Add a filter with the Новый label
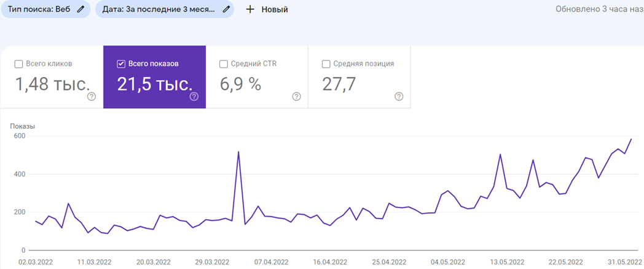The height and width of the screenshot is (269, 644). coord(275,9)
